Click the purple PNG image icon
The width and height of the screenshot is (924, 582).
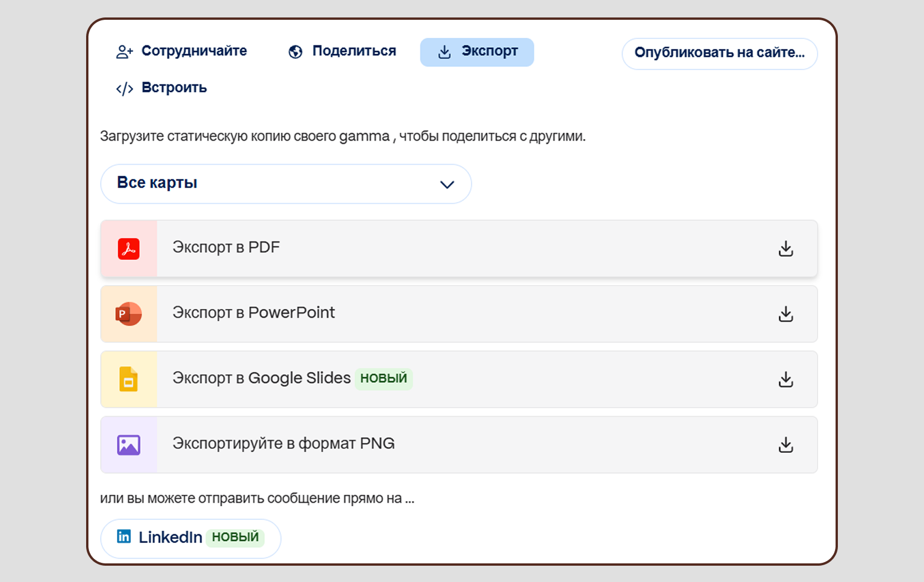tap(129, 445)
